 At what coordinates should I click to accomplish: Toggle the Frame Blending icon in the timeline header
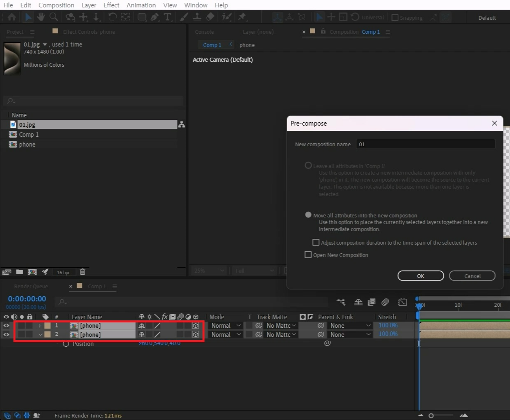click(371, 302)
